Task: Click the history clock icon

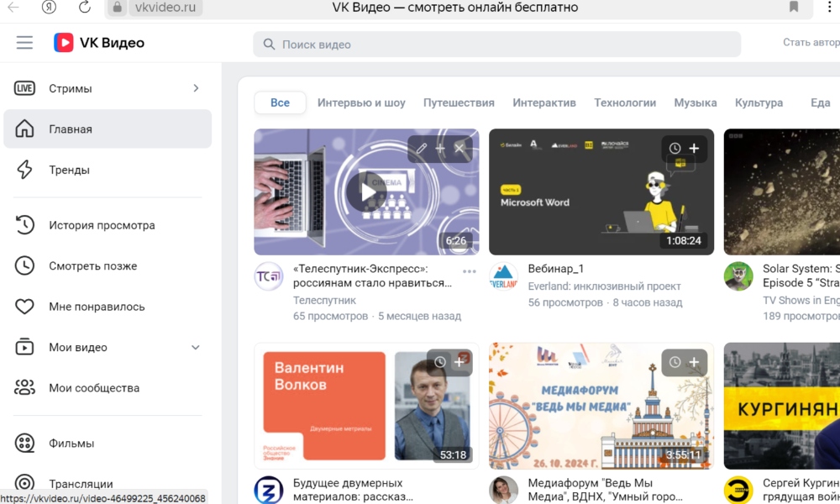Action: point(24,225)
